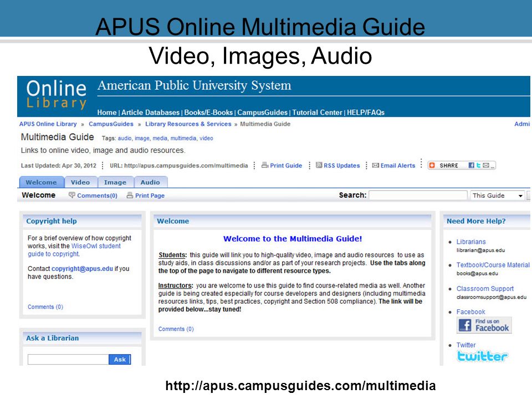Open CampusGuides in navigation bar

pyautogui.click(x=262, y=112)
